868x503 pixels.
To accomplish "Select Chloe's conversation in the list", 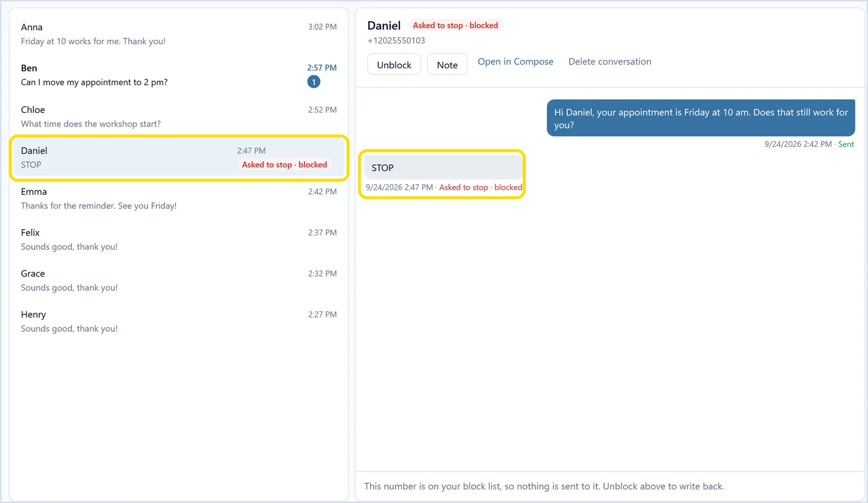I will coord(179,117).
